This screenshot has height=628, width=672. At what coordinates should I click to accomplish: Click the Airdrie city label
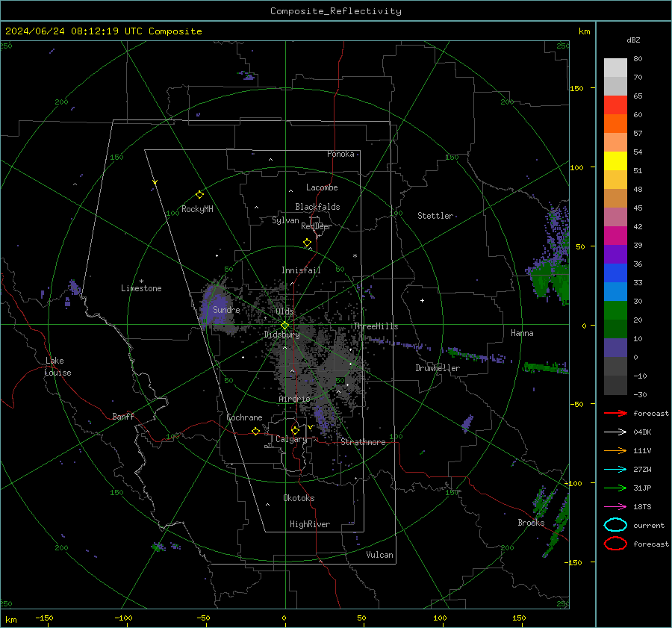click(x=294, y=399)
